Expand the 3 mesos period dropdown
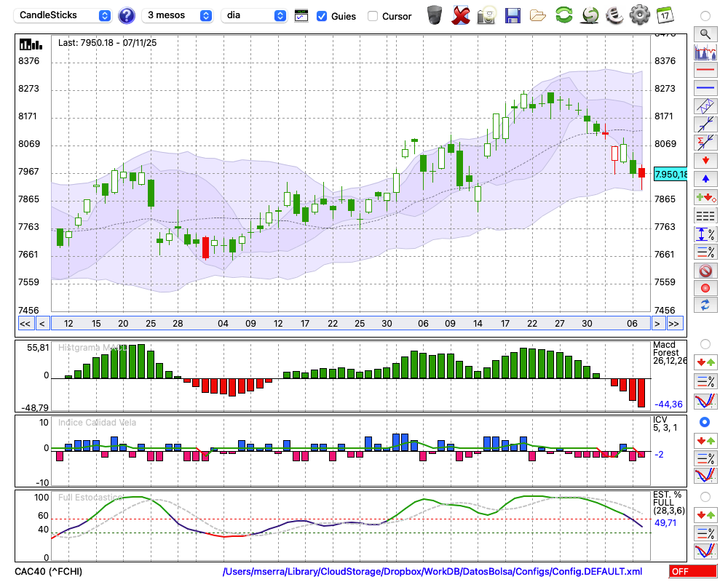Screen dimensions: 728x582 click(x=178, y=15)
